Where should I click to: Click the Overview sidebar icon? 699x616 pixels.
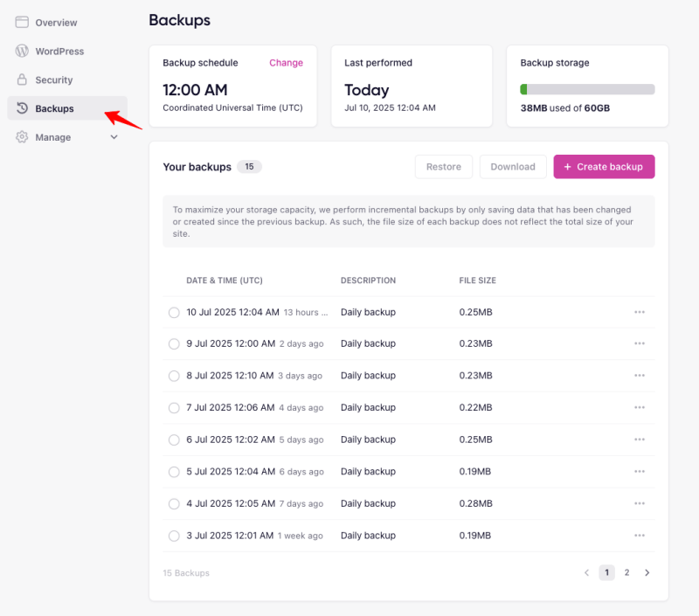(x=24, y=22)
